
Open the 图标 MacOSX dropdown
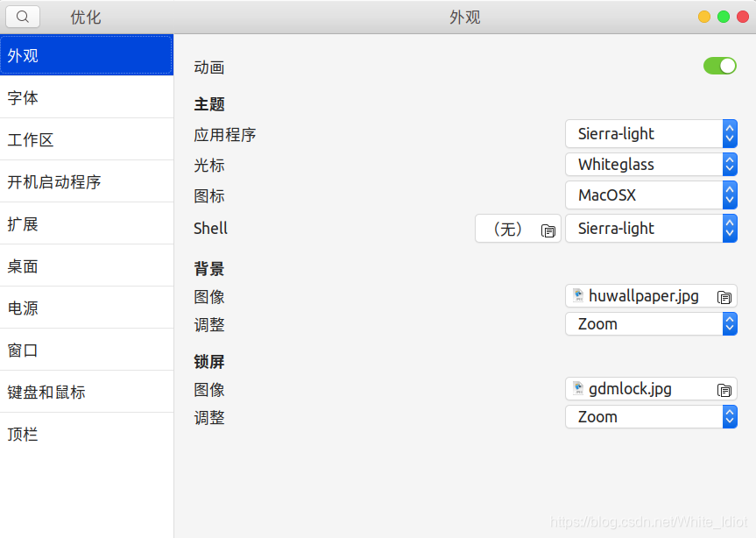pyautogui.click(x=651, y=195)
